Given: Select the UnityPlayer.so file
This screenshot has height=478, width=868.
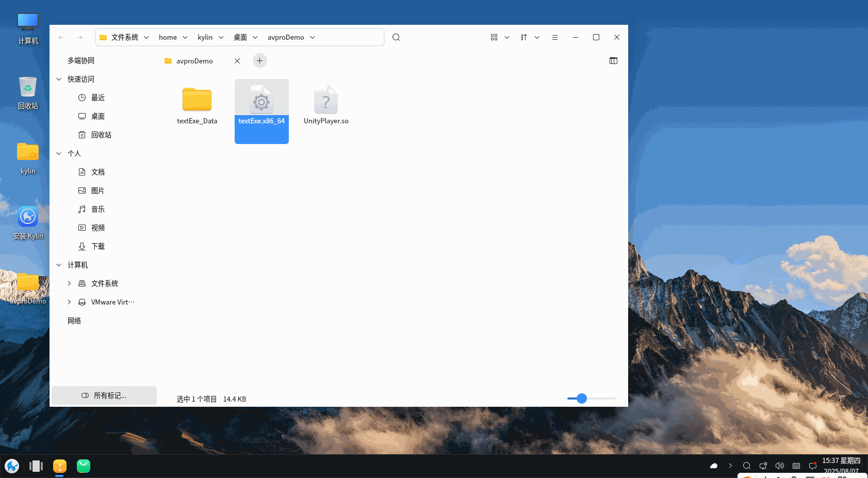Looking at the screenshot, I should tap(326, 100).
